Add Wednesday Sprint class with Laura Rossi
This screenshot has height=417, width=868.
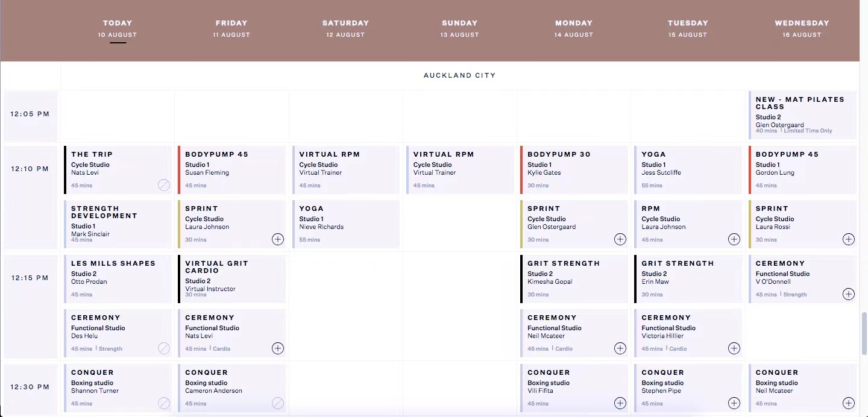[x=848, y=239]
